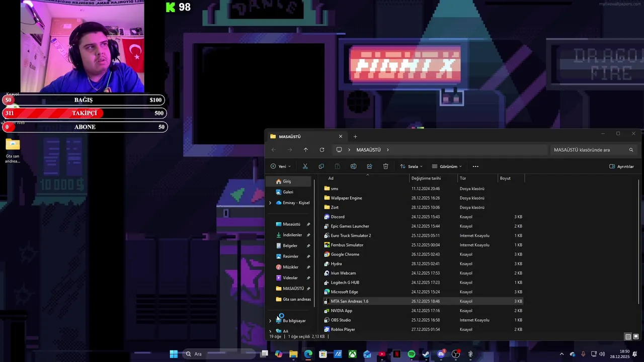The image size is (644, 362).
Task: Select the NVIDIA App shortcut icon
Action: point(327,311)
